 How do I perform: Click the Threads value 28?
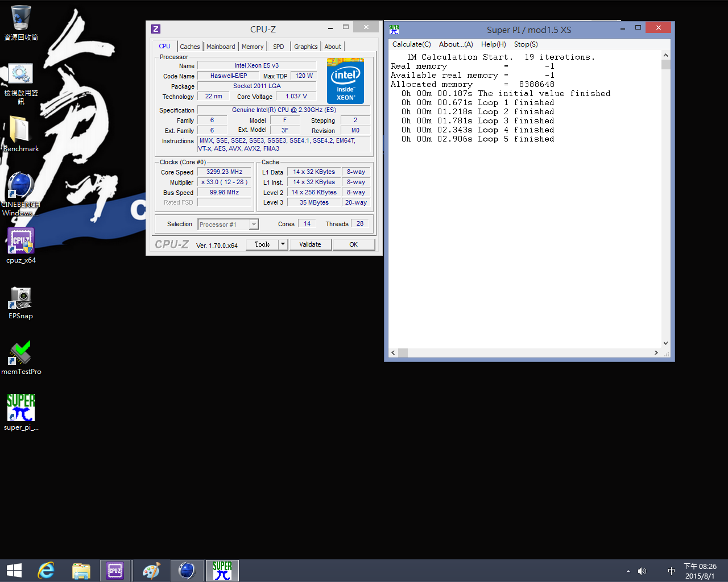coord(360,223)
